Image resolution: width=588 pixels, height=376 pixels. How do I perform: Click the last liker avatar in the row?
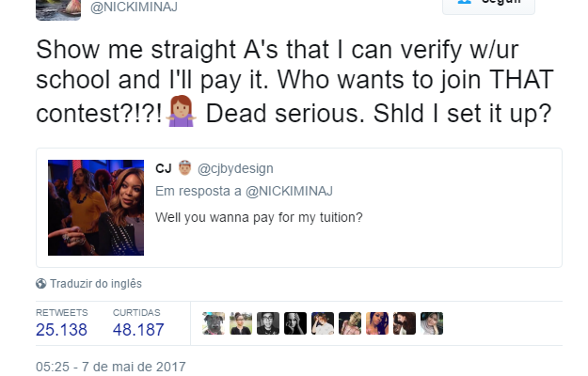click(432, 323)
